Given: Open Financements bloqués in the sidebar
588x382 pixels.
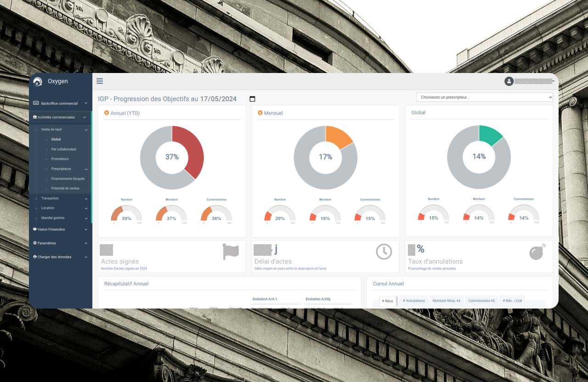Looking at the screenshot, I should coord(68,179).
